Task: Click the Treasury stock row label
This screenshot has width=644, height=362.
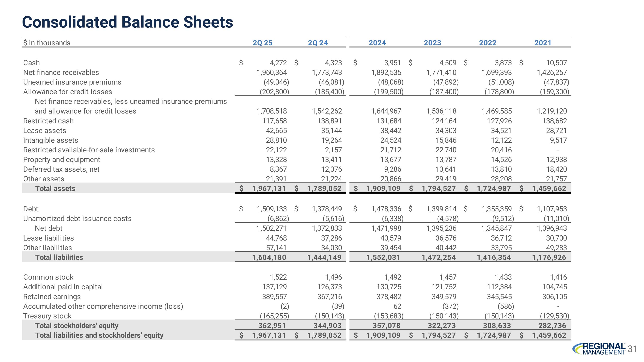Action: tap(47, 316)
